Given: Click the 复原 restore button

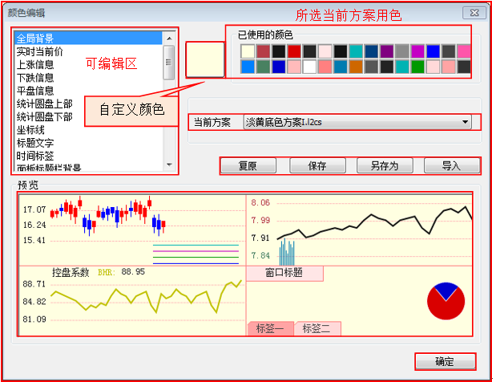Looking at the screenshot, I should pyautogui.click(x=248, y=166).
